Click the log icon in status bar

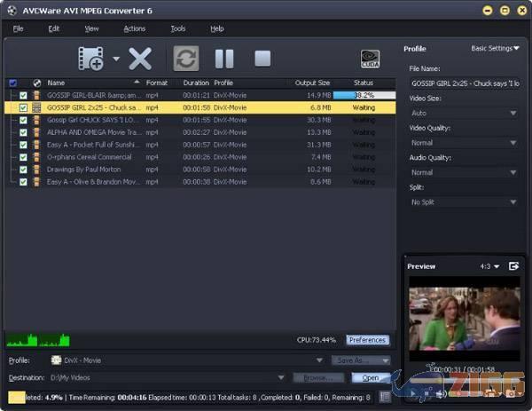(x=384, y=397)
